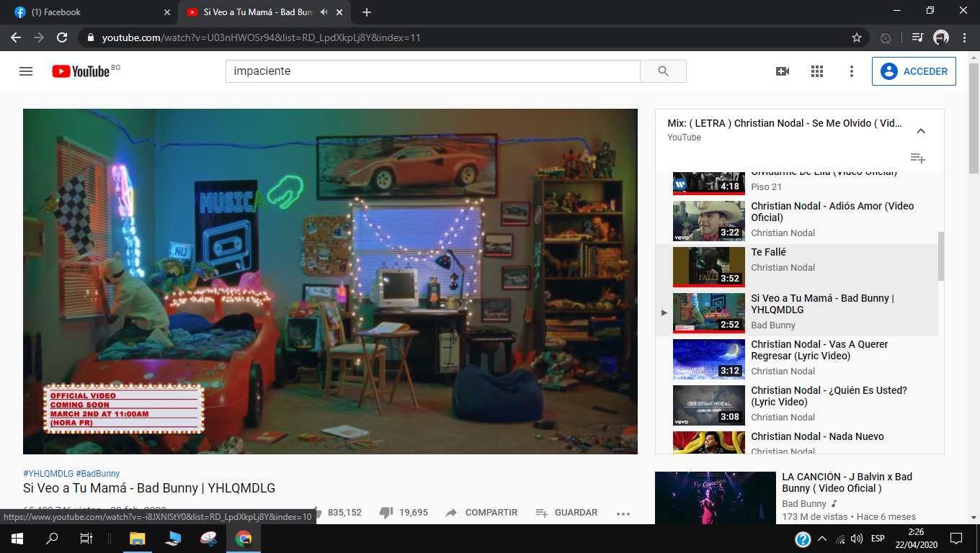The width and height of the screenshot is (980, 553).
Task: Open LA CANCIÓN - J Balvin video title
Action: 847,482
